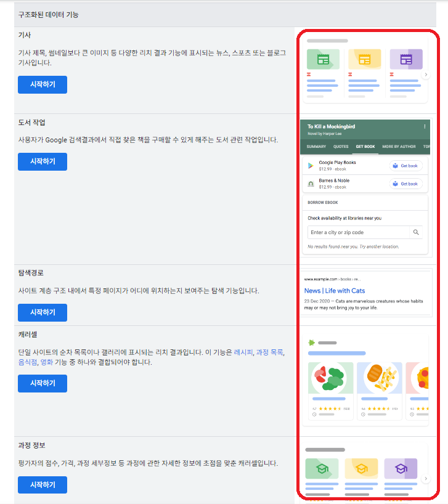Click Get book for Barnes & Noble
Viewport: 448px width, 504px height.
tap(406, 184)
